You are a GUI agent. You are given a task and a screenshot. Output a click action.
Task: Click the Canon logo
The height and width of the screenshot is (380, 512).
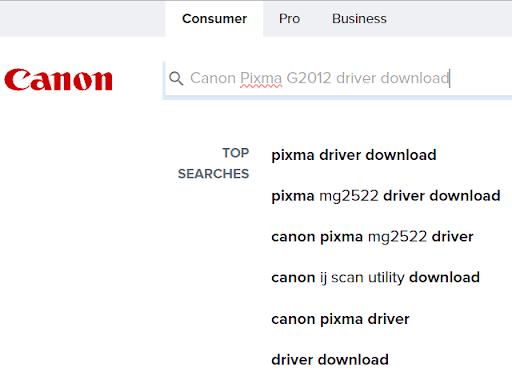click(x=58, y=80)
